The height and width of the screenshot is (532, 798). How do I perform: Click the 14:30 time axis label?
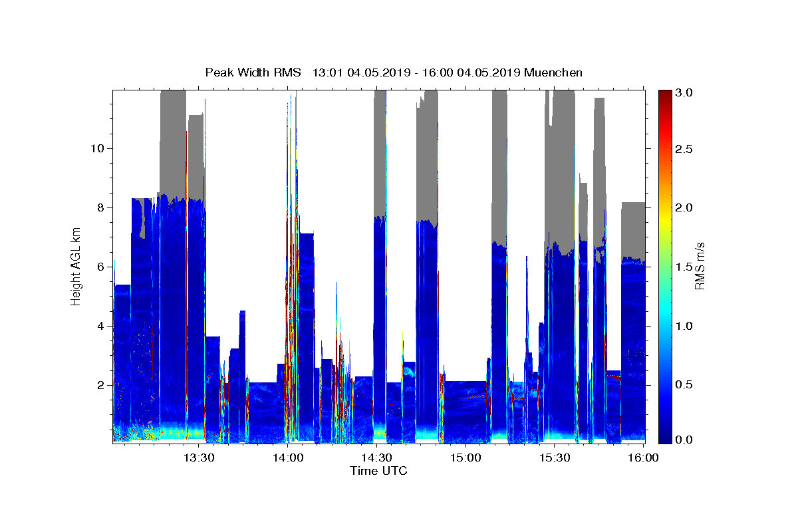click(376, 458)
